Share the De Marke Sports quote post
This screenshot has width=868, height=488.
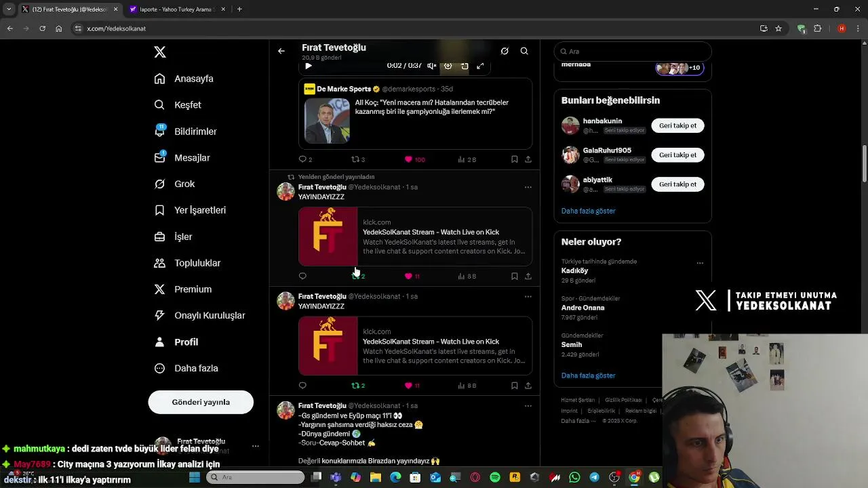(x=528, y=159)
